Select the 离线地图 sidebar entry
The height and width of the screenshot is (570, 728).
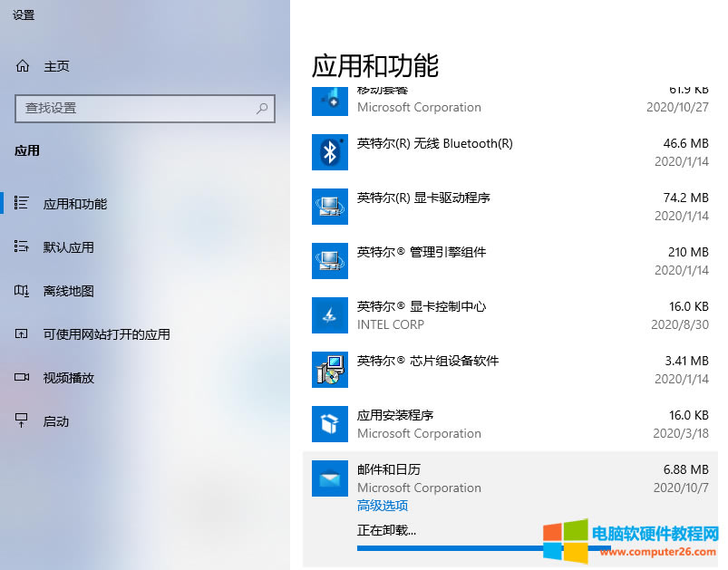coord(63,290)
